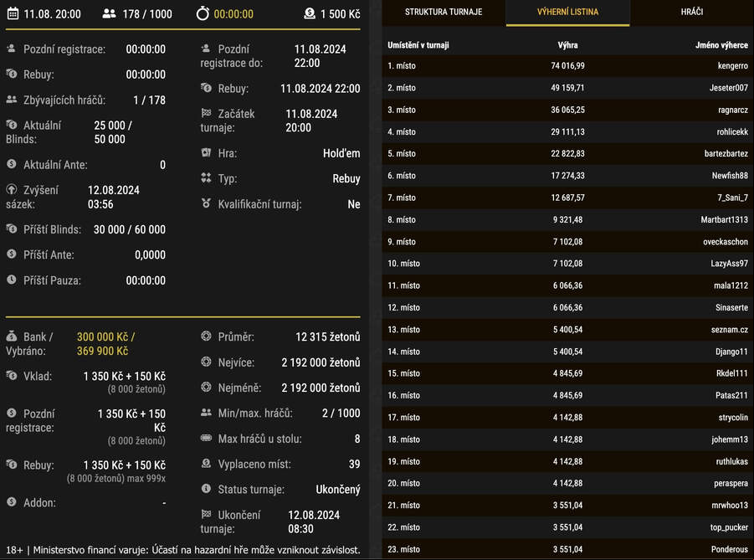This screenshot has height=560, width=754.
Task: Select winner name Martbart1313
Action: tap(724, 220)
